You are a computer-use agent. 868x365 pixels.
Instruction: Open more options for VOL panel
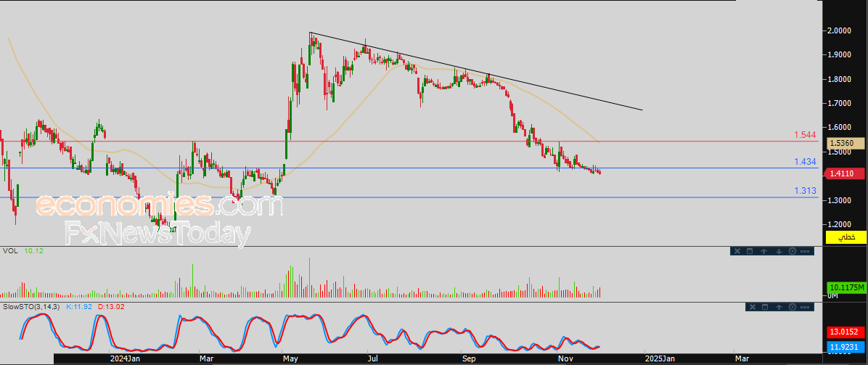[x=805, y=251]
